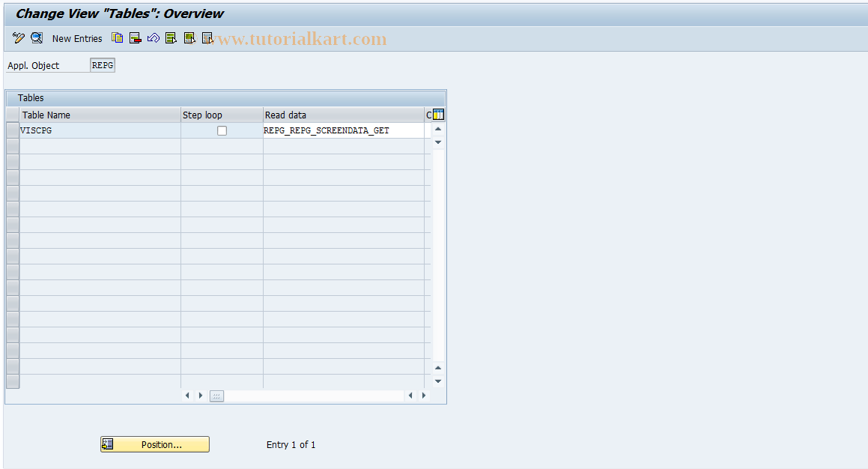Image resolution: width=868 pixels, height=469 pixels.
Task: Click the Read data column header
Action: (343, 114)
